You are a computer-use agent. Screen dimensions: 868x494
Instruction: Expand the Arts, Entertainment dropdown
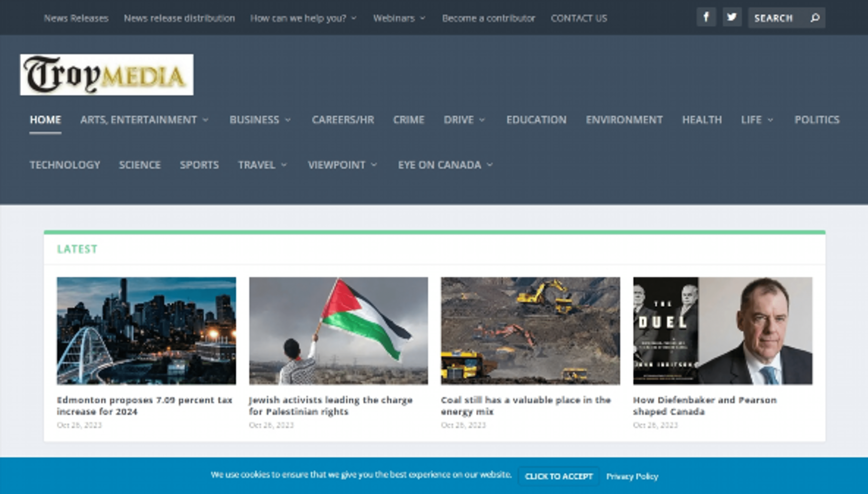click(x=144, y=120)
